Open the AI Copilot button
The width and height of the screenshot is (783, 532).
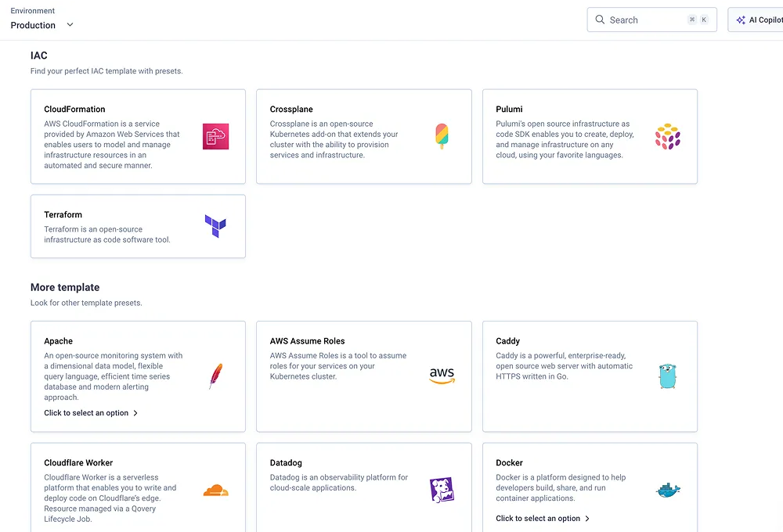tap(756, 20)
